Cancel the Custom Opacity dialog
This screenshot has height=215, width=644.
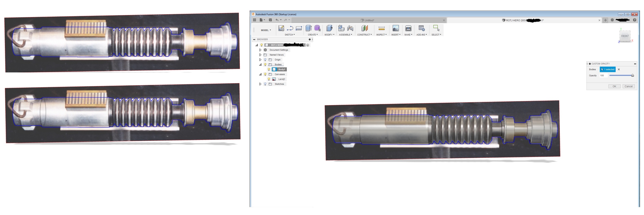(x=629, y=86)
